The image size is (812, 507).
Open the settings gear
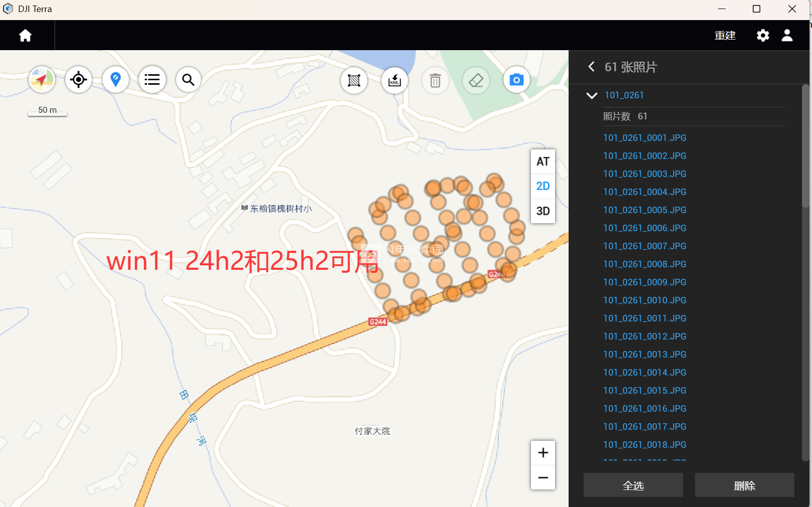tap(763, 36)
